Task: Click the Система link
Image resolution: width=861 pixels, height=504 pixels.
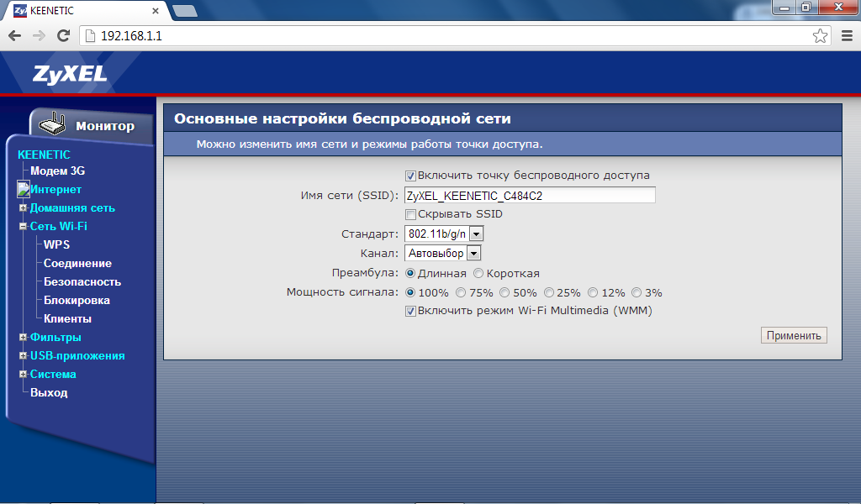Action: (x=53, y=374)
